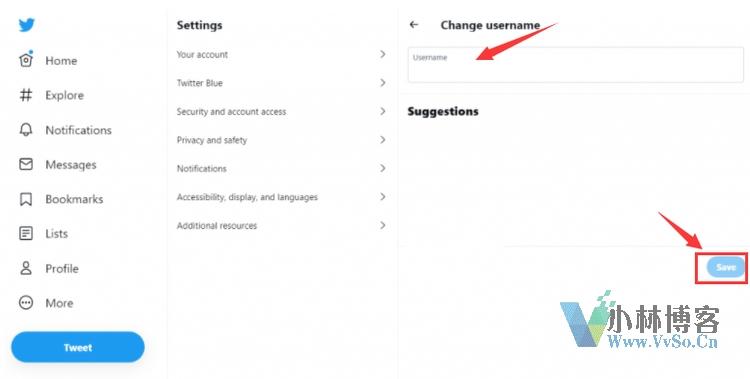
Task: Open Notifications settings entry
Action: (x=282, y=168)
